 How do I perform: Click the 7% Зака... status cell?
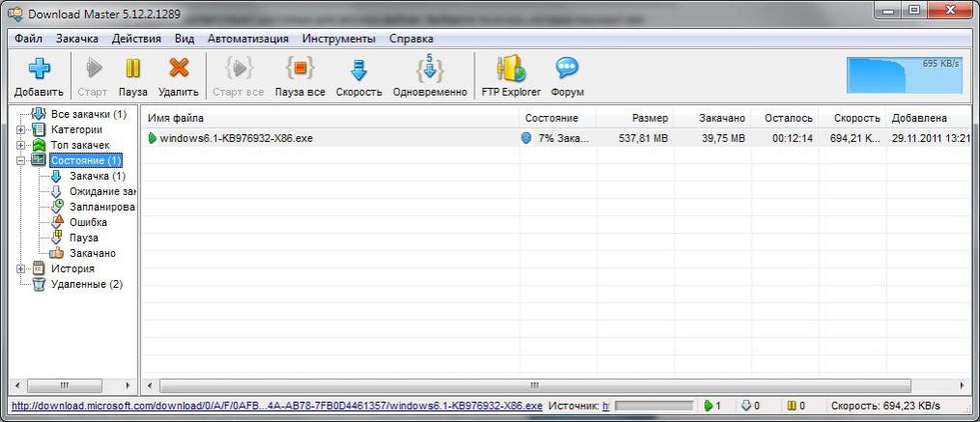558,139
